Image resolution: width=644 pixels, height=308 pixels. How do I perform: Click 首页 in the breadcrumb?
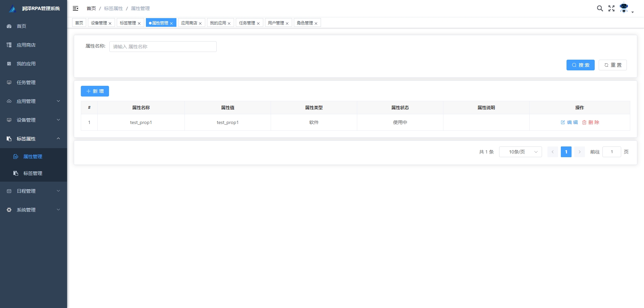[x=91, y=8]
